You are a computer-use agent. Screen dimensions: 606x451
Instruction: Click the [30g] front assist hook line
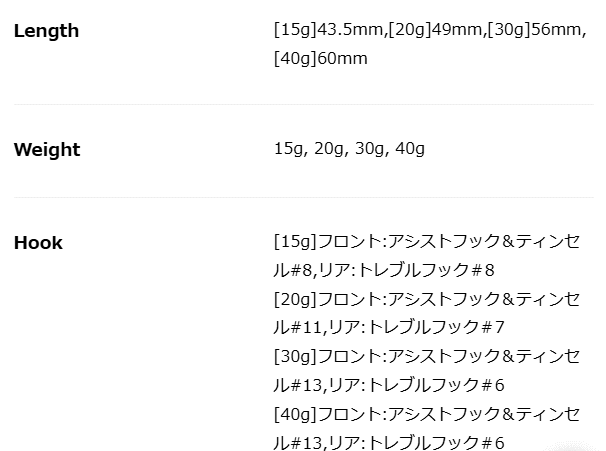pyautogui.click(x=427, y=356)
